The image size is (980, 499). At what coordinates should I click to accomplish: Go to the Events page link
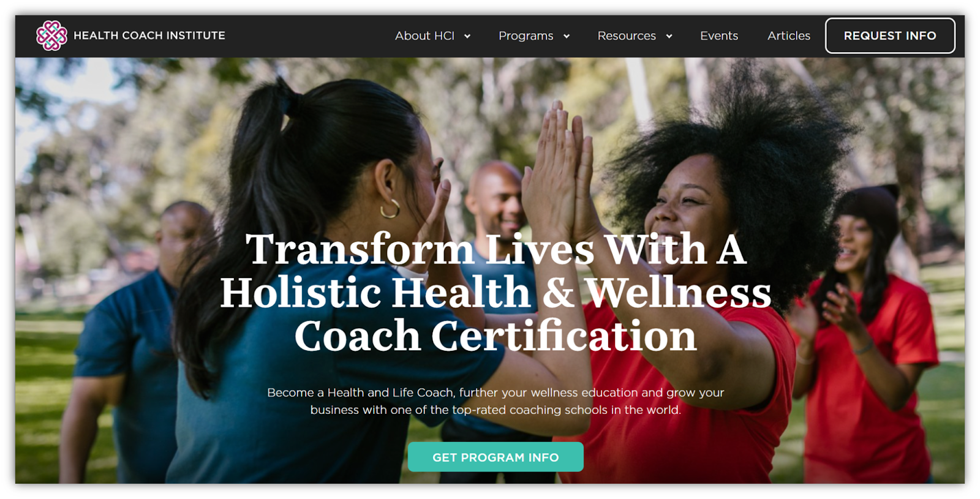719,36
